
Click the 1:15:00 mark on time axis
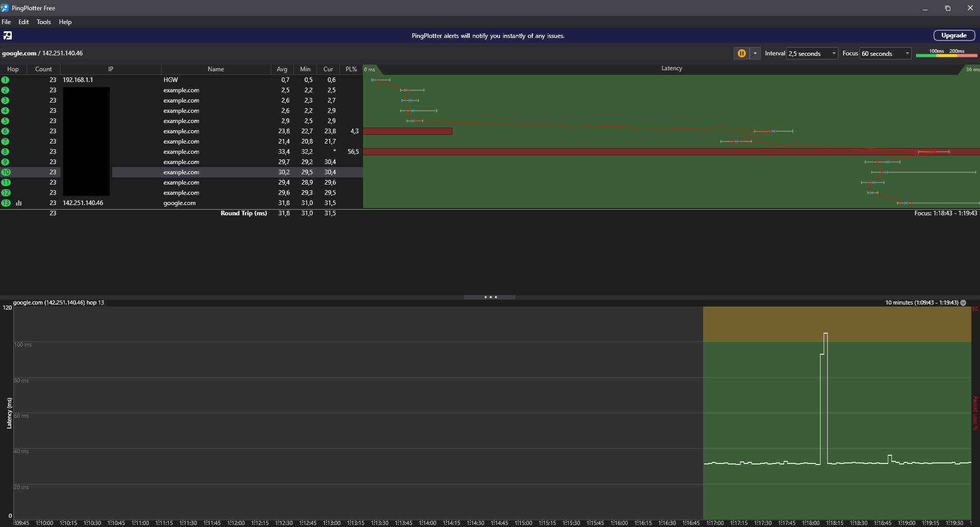tap(523, 523)
